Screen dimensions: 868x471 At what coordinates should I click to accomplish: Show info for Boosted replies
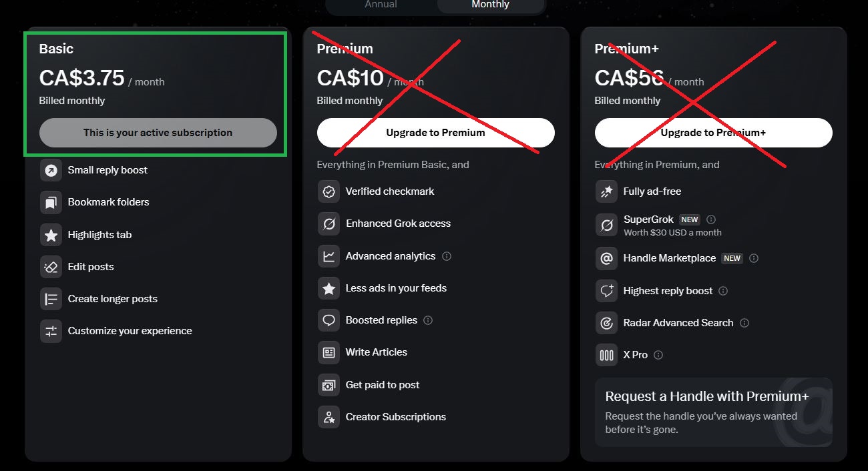click(x=428, y=320)
